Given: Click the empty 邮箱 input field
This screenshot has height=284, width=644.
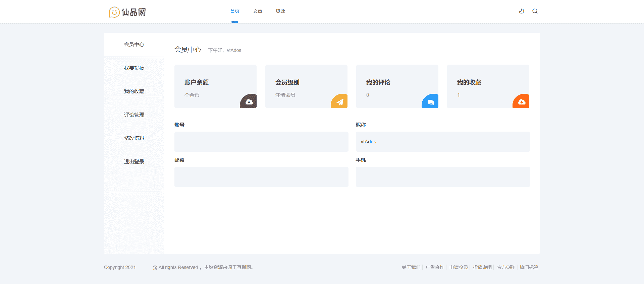Looking at the screenshot, I should point(261,177).
